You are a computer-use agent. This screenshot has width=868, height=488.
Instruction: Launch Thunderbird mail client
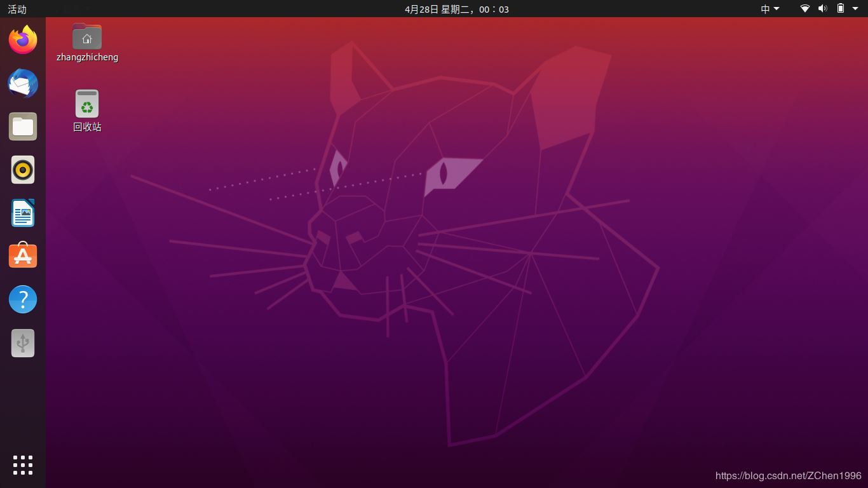23,83
